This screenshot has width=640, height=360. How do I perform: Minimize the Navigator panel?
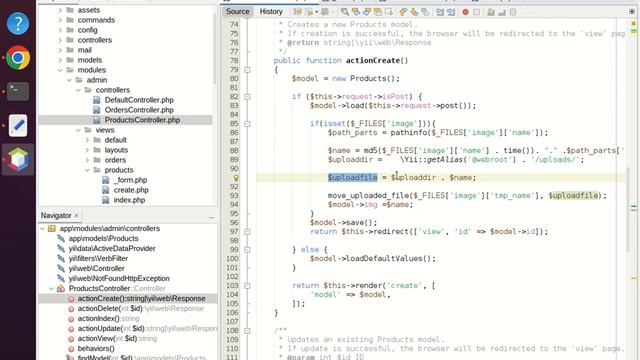pyautogui.click(x=211, y=218)
